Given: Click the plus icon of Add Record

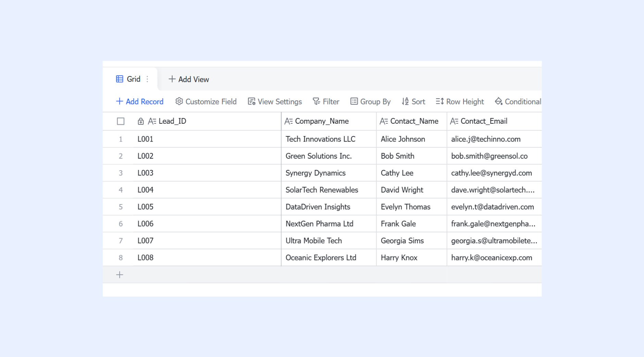Looking at the screenshot, I should [x=120, y=101].
